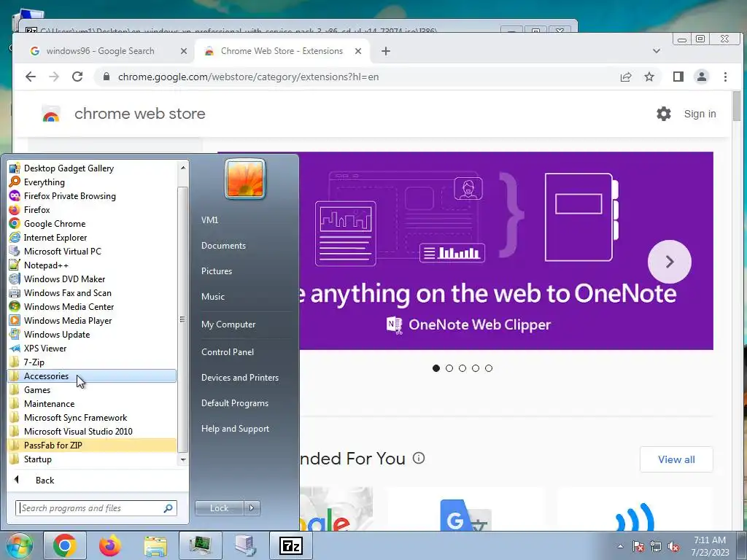Open Pictures from Start menu
Screen dimensions: 747x560
click(x=217, y=271)
